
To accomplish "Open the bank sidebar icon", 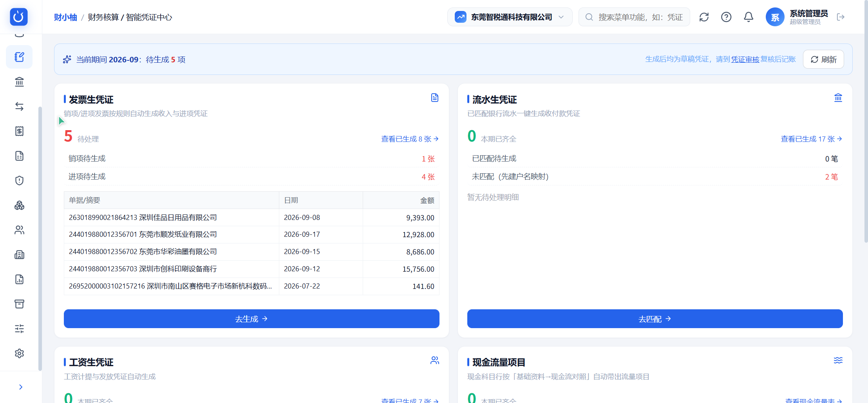I will click(x=19, y=82).
